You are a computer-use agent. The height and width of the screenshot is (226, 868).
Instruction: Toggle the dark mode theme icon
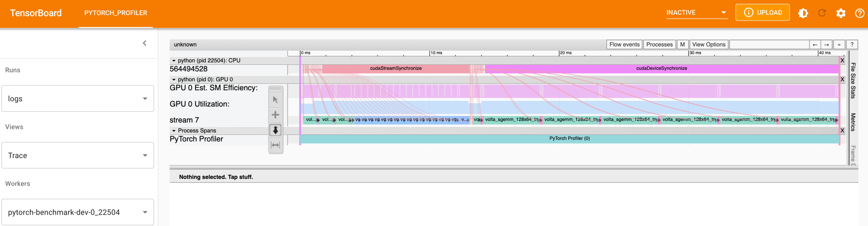[803, 13]
